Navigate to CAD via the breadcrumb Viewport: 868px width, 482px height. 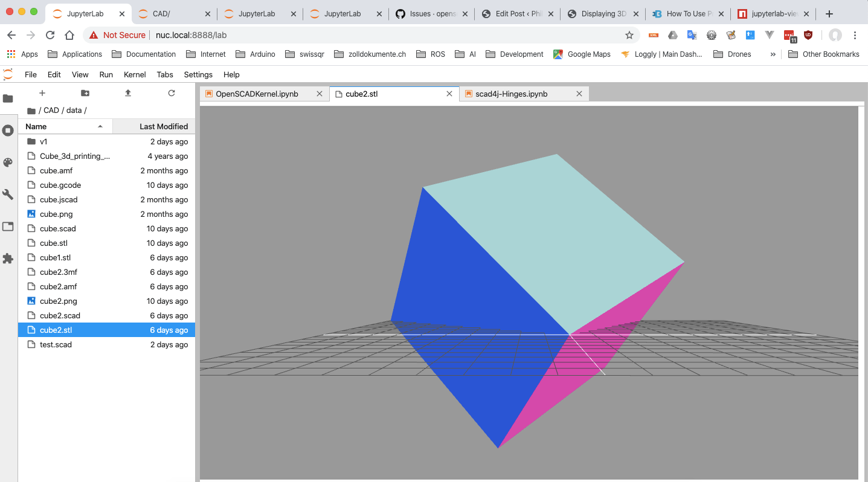click(51, 110)
